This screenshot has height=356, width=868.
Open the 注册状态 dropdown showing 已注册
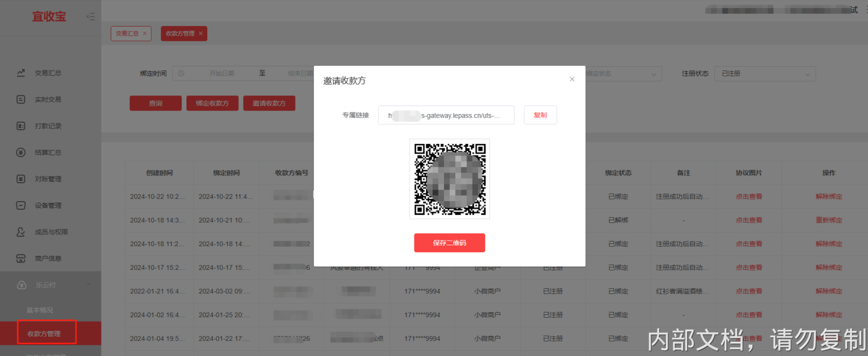click(x=765, y=74)
